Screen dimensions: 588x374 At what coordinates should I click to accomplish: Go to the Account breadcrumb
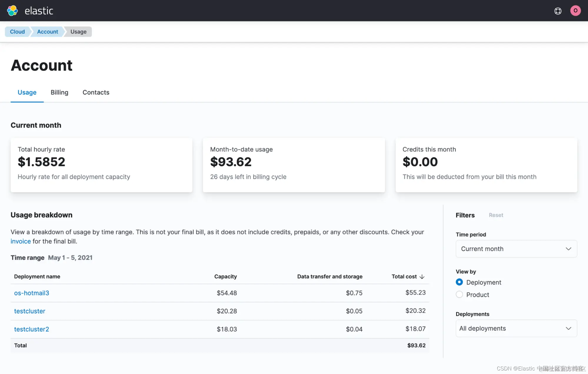(47, 32)
